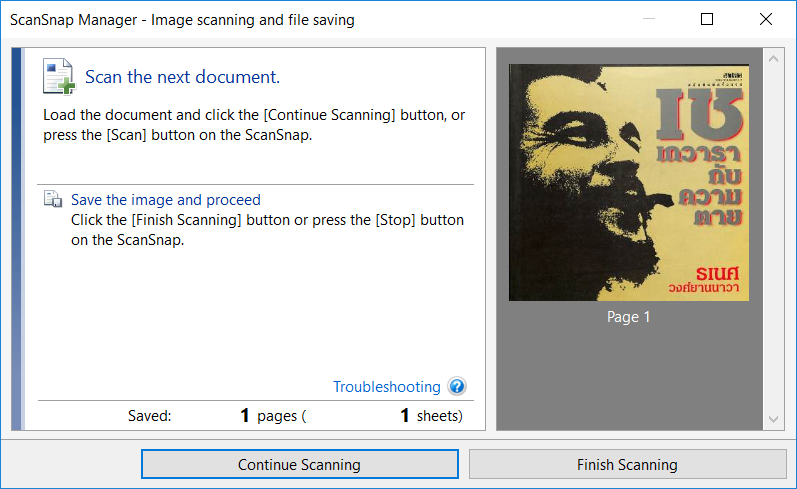Click the ScanSnap Manager window title text
The image size is (797, 489).
182,20
